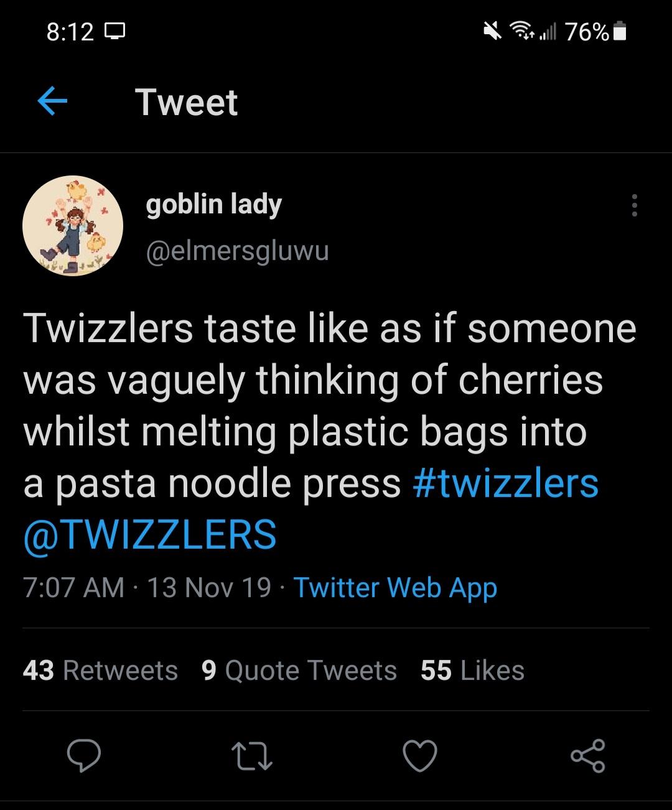This screenshot has width=672, height=810.
Task: View the 55 Likes list
Action: (x=472, y=670)
